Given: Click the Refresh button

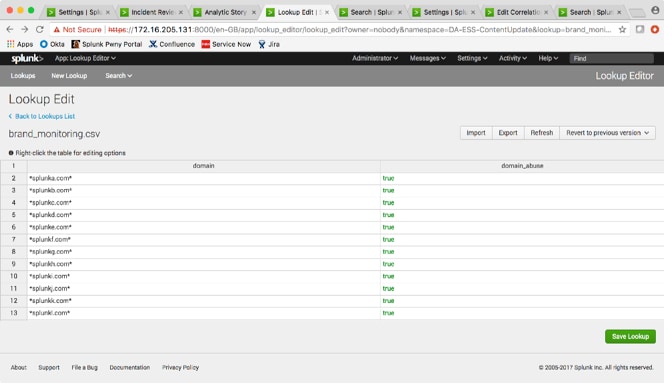Looking at the screenshot, I should [542, 133].
